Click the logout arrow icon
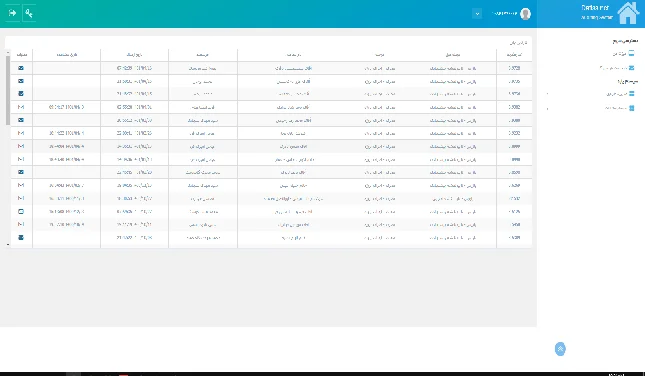This screenshot has width=645, height=376. click(13, 13)
